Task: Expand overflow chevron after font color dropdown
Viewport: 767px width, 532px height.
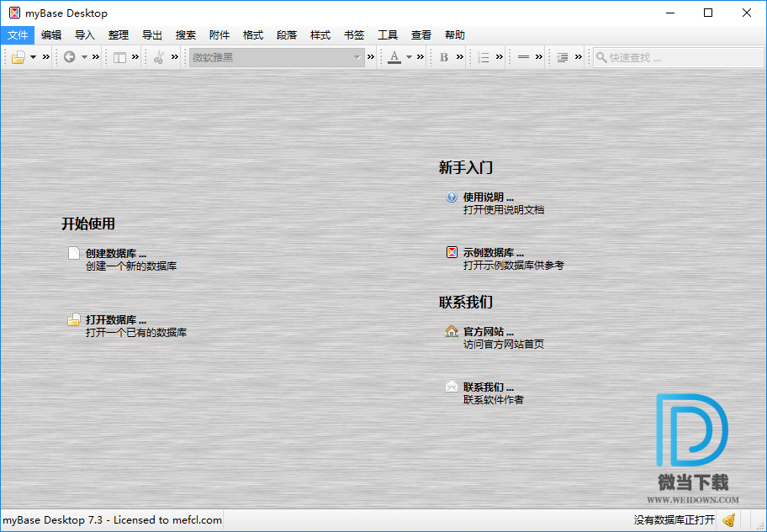Action: [x=421, y=56]
